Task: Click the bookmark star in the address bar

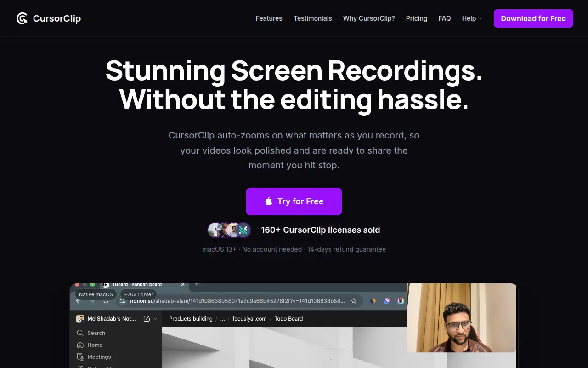Action: tap(354, 301)
